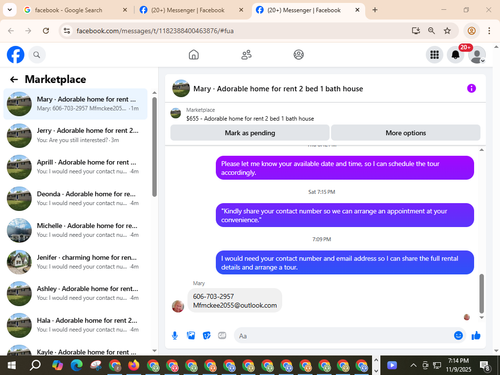This screenshot has height=375, width=500.
Task: Click Mary's message with phone number
Action: (x=235, y=301)
